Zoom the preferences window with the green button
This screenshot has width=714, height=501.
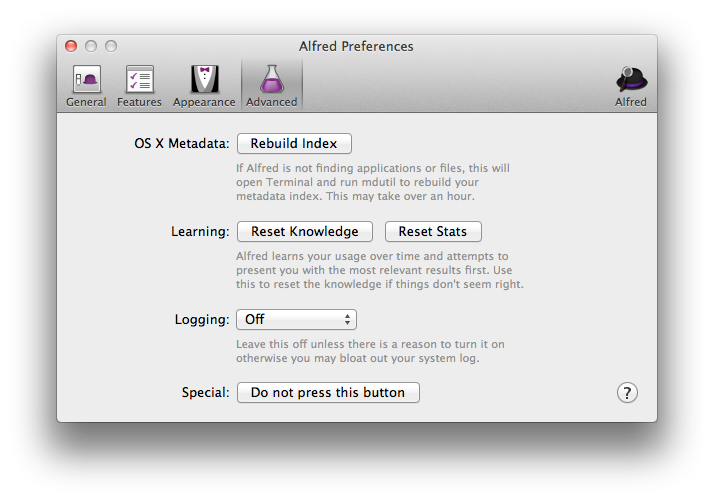pos(111,46)
